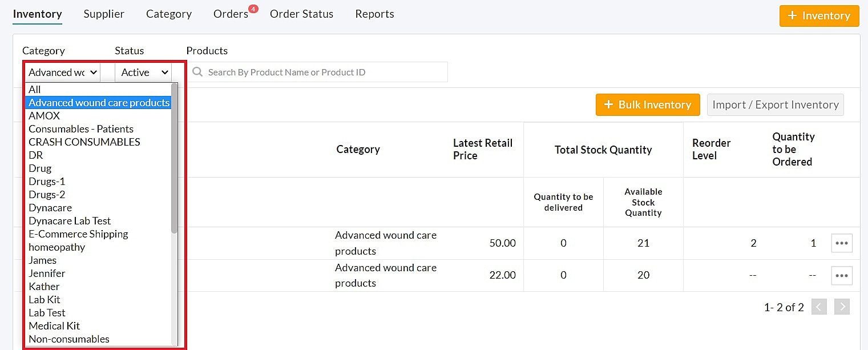Click the Orders notification badge
This screenshot has width=868, height=350.
tap(253, 9)
